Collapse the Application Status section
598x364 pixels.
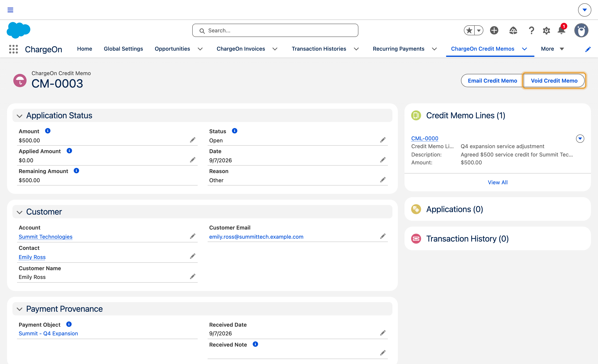20,116
